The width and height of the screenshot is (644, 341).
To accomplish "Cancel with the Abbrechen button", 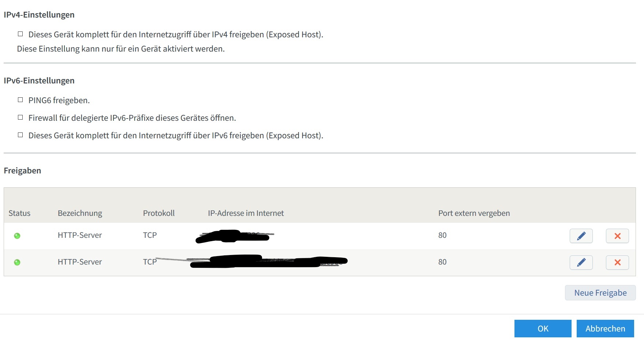I will pyautogui.click(x=605, y=329).
